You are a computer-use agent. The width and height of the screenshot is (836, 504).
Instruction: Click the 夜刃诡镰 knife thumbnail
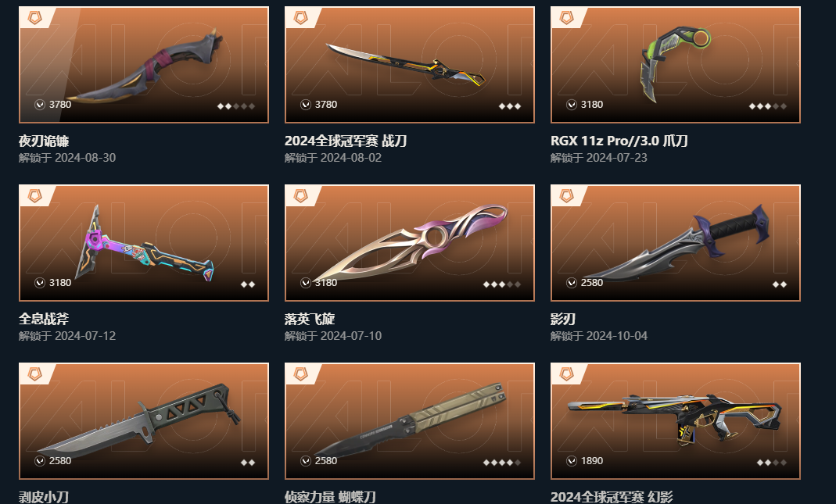tap(144, 65)
